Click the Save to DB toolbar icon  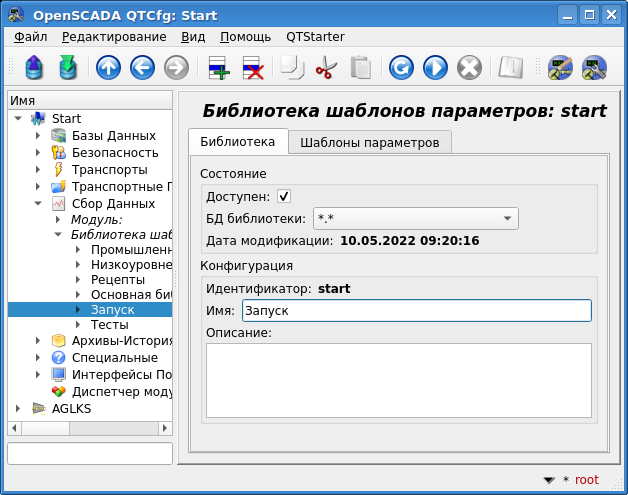pyautogui.click(x=68, y=67)
